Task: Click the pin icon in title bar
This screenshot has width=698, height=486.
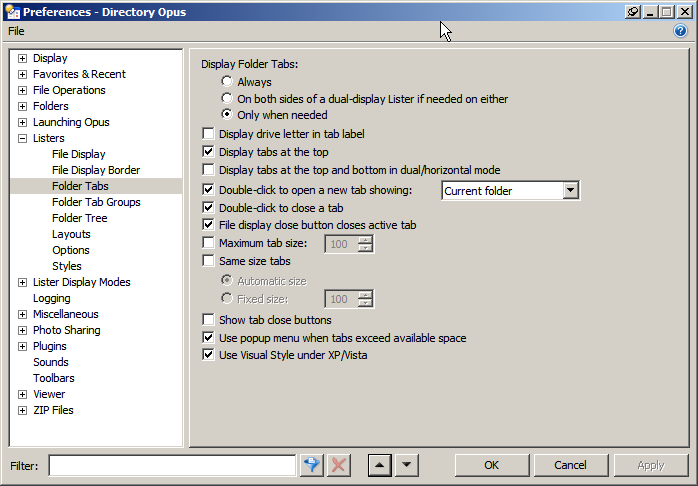Action: point(633,12)
